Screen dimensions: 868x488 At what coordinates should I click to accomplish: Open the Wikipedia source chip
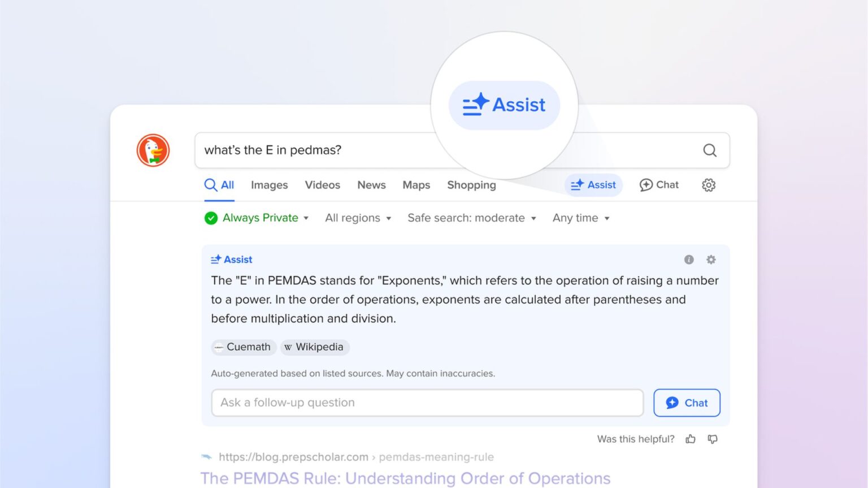315,347
